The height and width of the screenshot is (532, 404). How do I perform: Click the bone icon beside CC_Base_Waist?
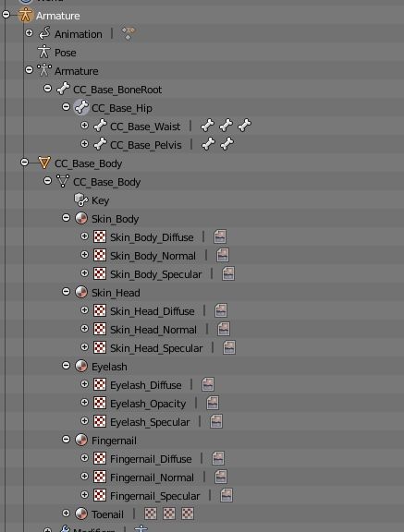click(100, 126)
